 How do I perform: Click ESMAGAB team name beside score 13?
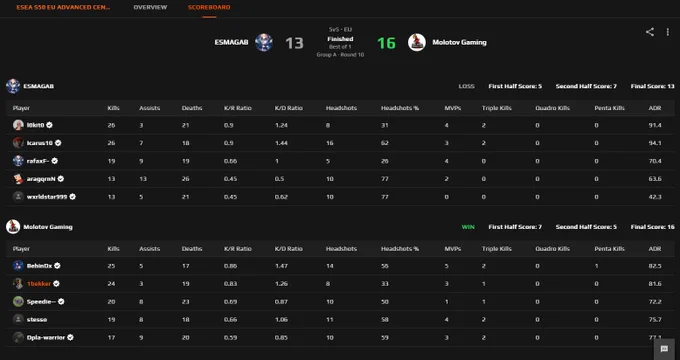231,43
